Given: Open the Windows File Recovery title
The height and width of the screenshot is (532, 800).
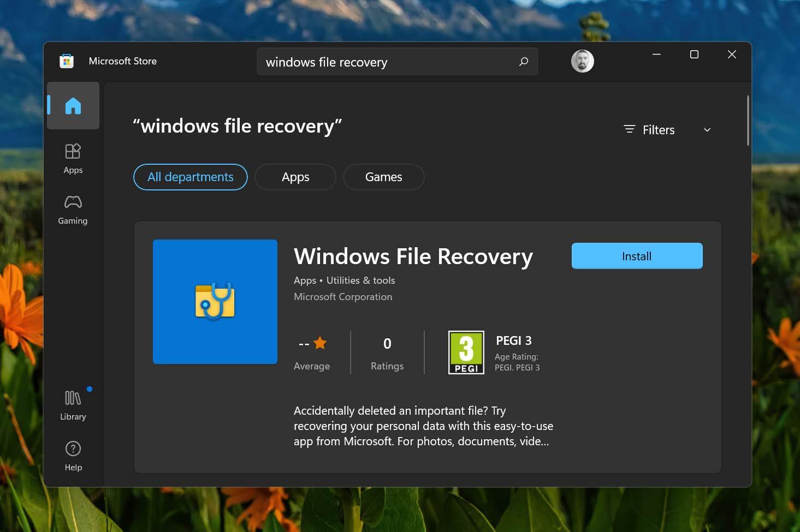Looking at the screenshot, I should click(413, 256).
